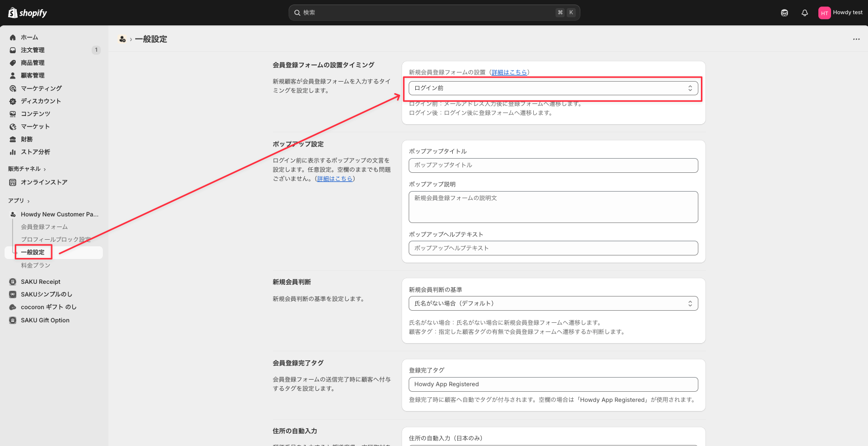Image resolution: width=868 pixels, height=446 pixels.
Task: Open the ログイン前 form placement dropdown
Action: [553, 88]
